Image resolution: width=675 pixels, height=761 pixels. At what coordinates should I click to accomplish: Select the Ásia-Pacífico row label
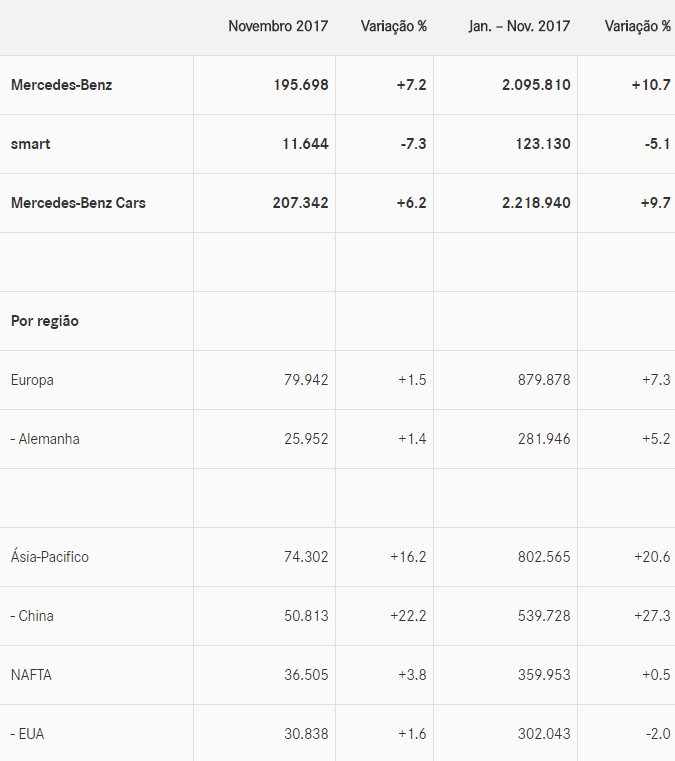point(50,557)
